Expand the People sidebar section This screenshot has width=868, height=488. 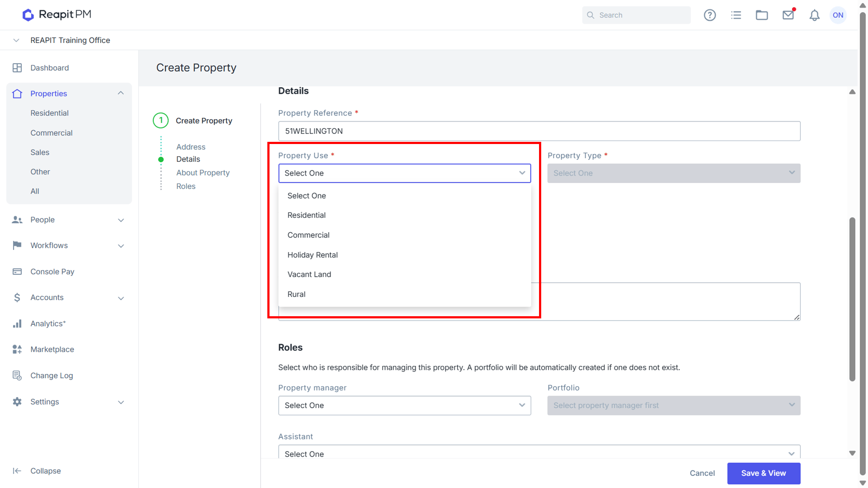121,220
